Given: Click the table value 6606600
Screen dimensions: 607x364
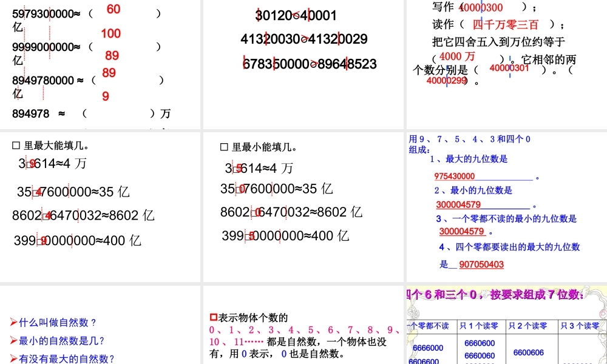Looking at the screenshot, I should pyautogui.click(x=424, y=361).
